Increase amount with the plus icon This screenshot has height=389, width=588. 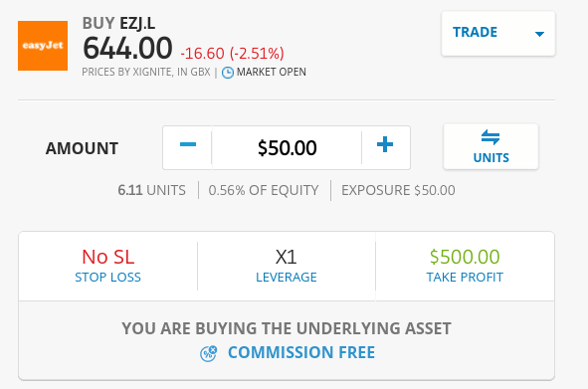click(385, 144)
